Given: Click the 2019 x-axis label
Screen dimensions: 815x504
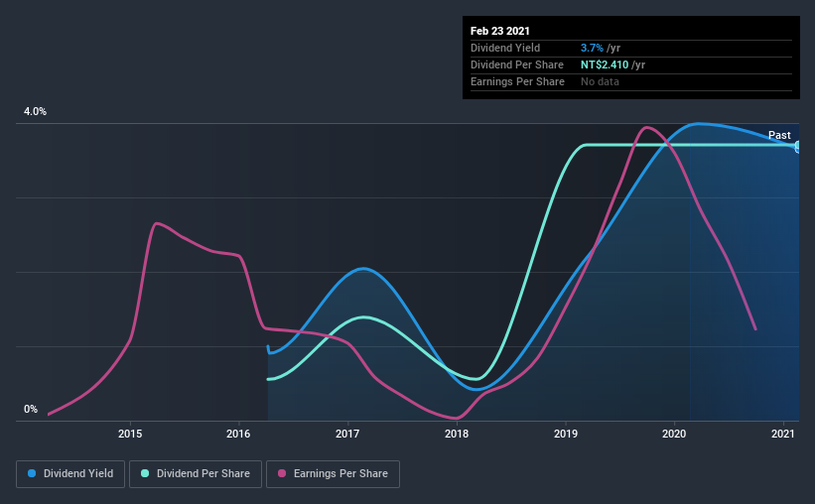Looking at the screenshot, I should click(x=566, y=434).
